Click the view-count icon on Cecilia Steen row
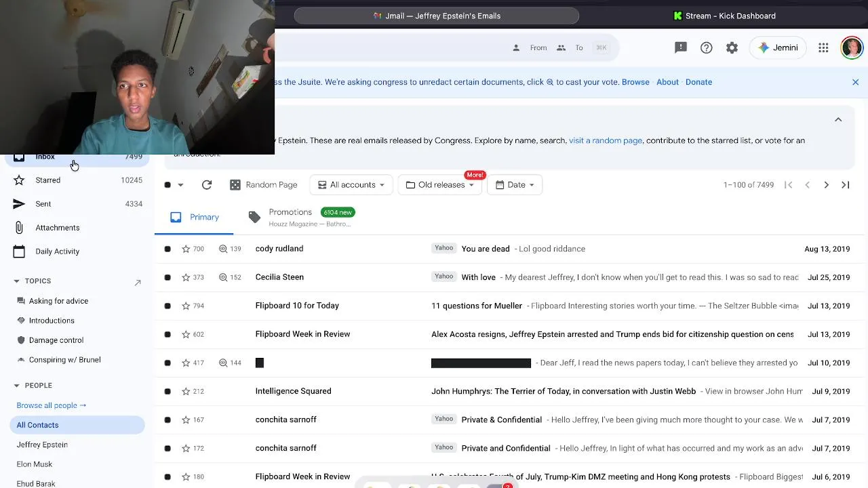This screenshot has height=488, width=868. [223, 277]
